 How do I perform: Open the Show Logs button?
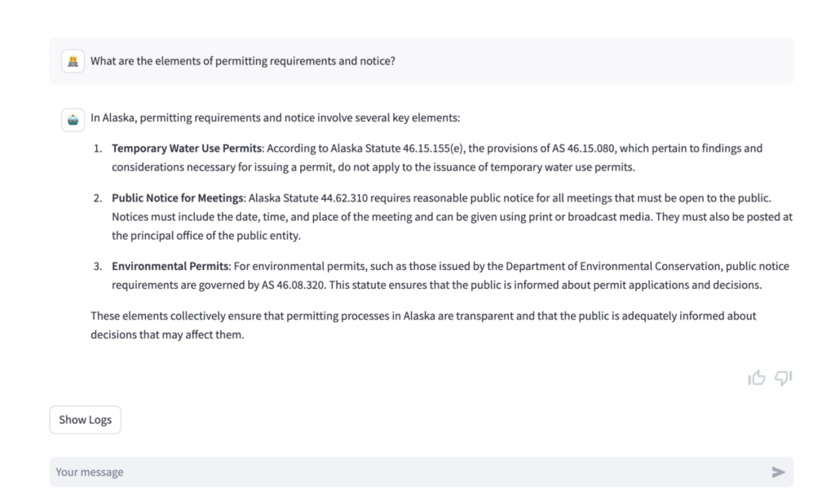point(85,420)
